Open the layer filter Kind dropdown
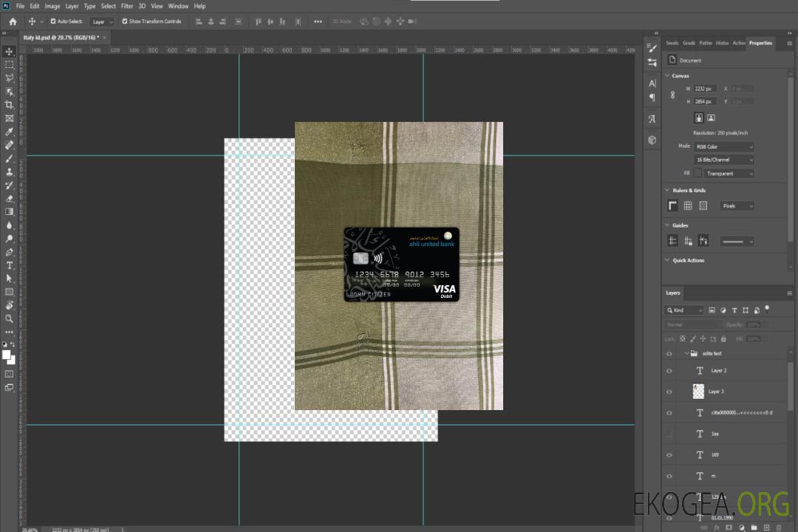Screen dimensions: 798x532 pyautogui.click(x=684, y=310)
